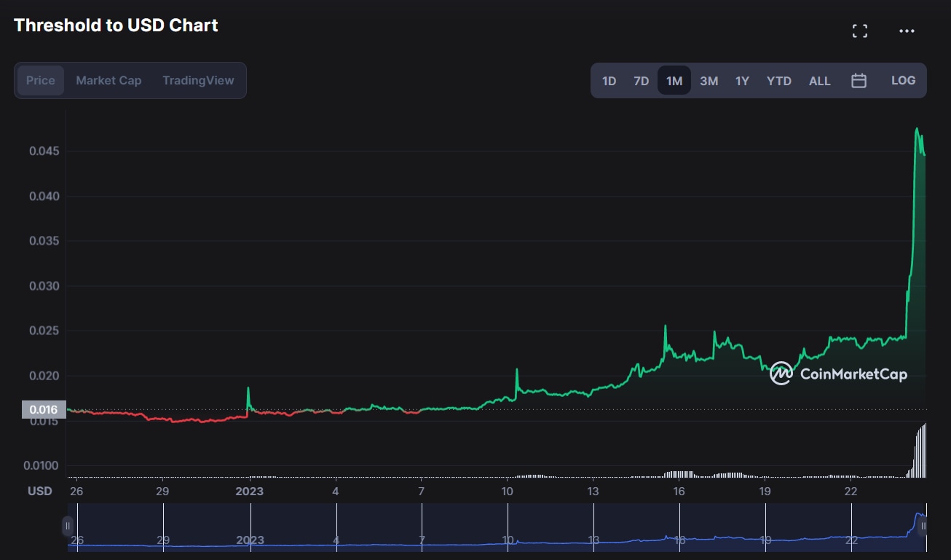Choose the 3M time range
Screen dimensions: 951x560
point(709,81)
